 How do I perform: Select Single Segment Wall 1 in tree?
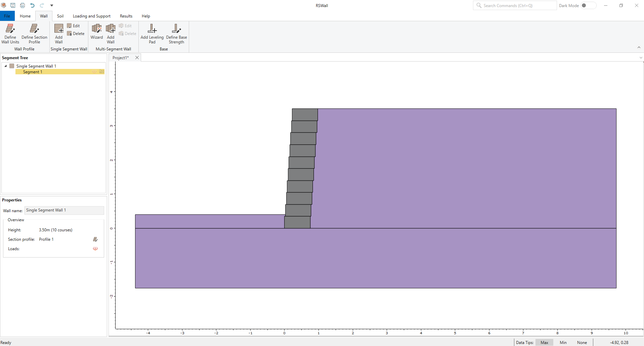pyautogui.click(x=36, y=66)
